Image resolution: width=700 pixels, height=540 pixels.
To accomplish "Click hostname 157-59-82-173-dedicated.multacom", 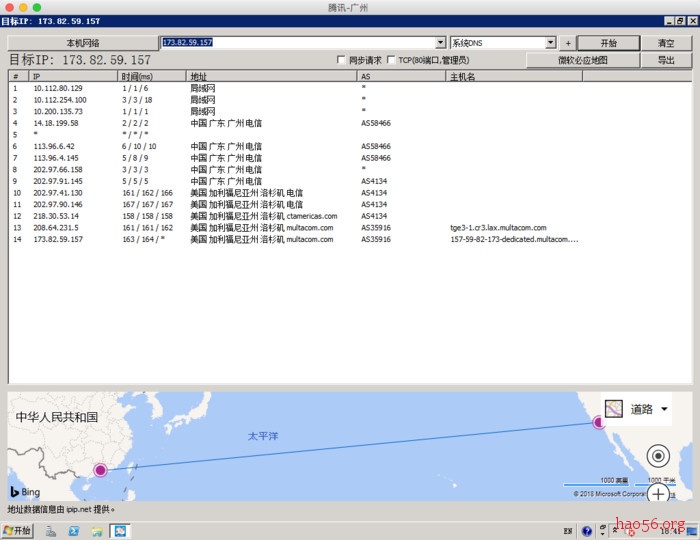I will 514,239.
